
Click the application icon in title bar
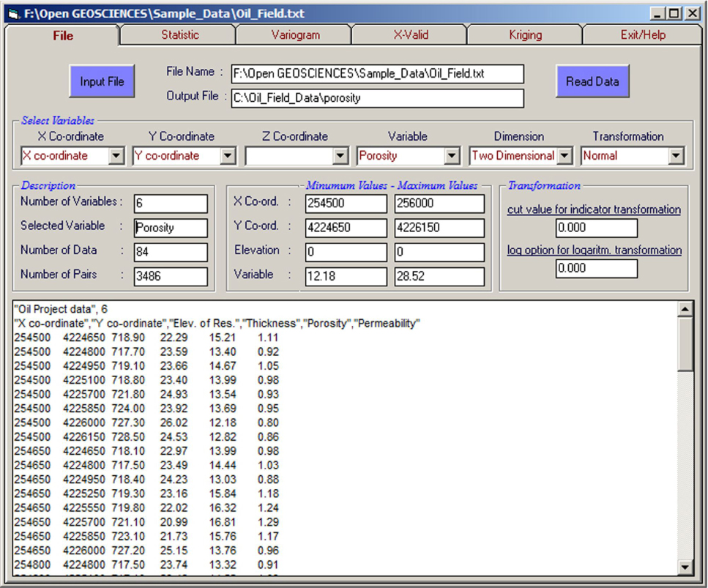point(12,13)
